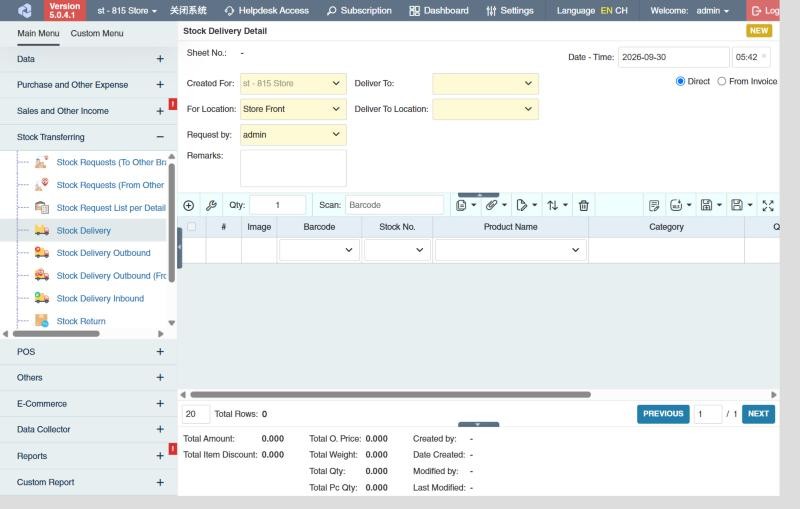Open the wrench tool in grid toolbar
Viewport: 800px width, 509px height.
pyautogui.click(x=211, y=206)
